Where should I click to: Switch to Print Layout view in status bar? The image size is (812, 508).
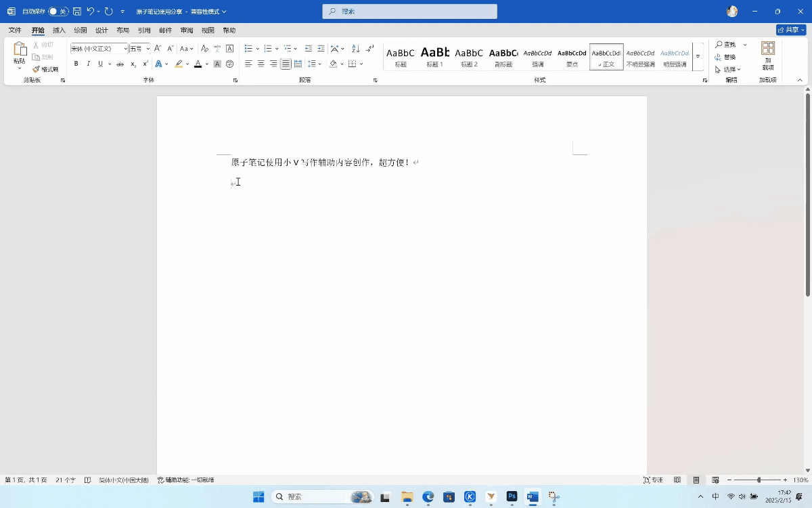tap(696, 480)
